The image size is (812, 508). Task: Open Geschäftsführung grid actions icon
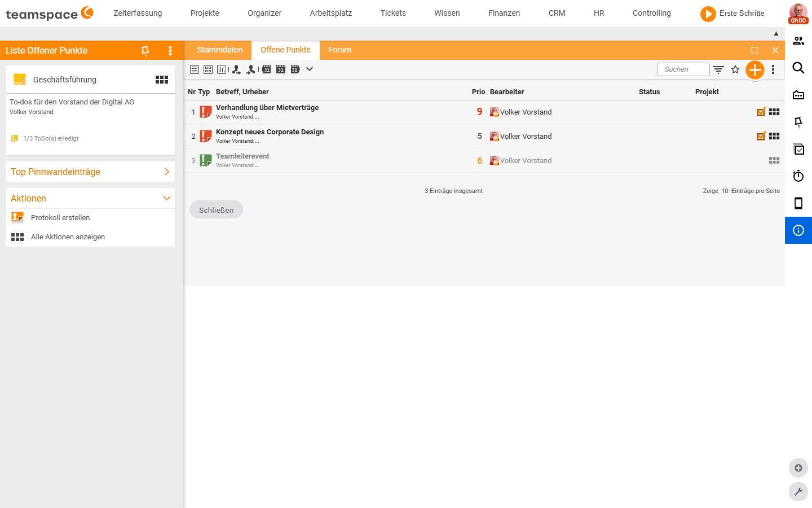pyautogui.click(x=162, y=80)
